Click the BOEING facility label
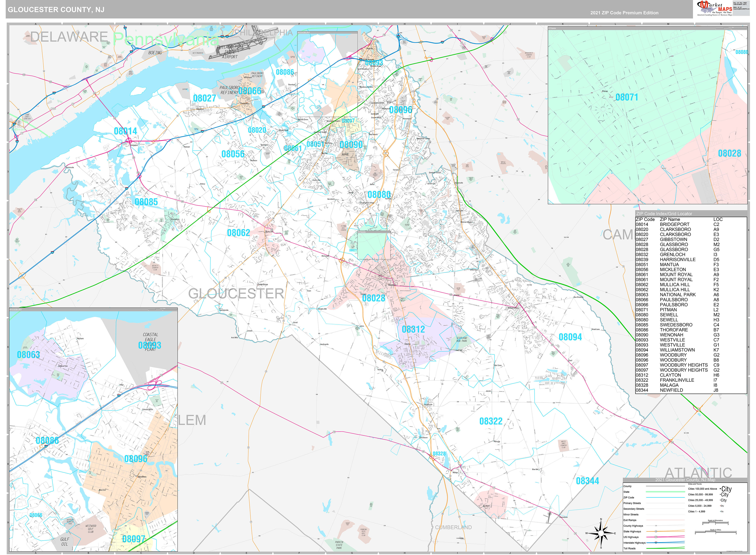Image resolution: width=756 pixels, height=555 pixels. [x=155, y=53]
